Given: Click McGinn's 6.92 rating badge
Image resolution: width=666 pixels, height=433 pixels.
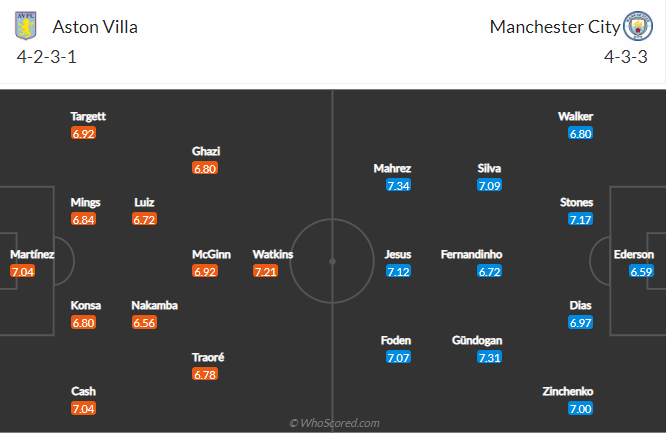Looking at the screenshot, I should (204, 271).
